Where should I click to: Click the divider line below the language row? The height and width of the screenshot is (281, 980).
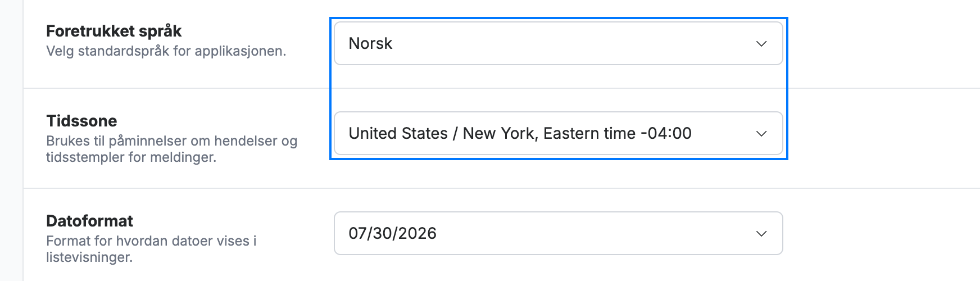tap(501, 88)
